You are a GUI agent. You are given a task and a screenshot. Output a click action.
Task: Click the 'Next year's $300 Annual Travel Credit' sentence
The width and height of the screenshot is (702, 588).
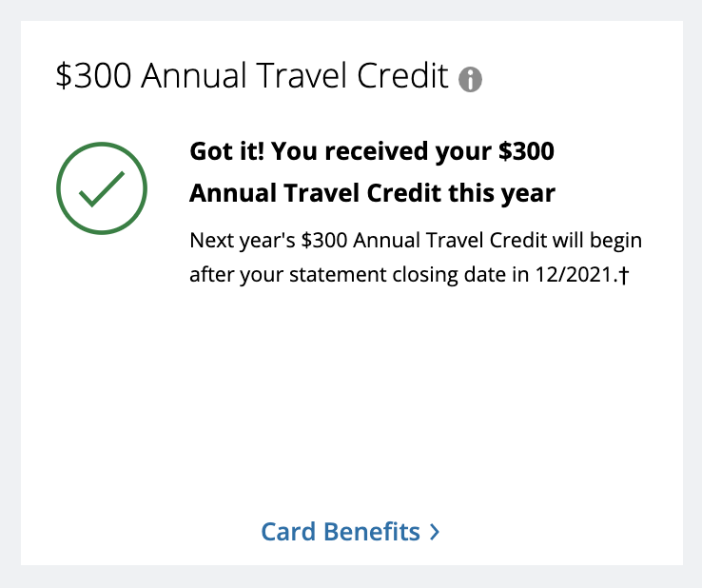pyautogui.click(x=368, y=241)
